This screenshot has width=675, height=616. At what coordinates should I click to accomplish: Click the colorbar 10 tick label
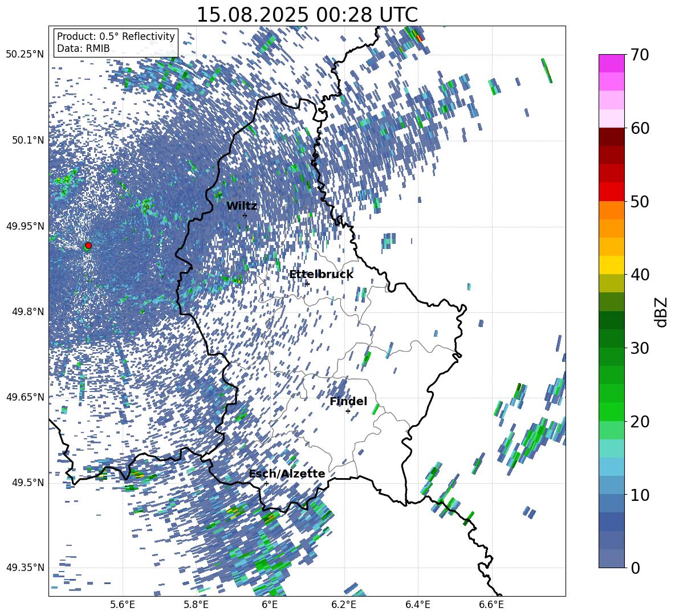point(640,495)
